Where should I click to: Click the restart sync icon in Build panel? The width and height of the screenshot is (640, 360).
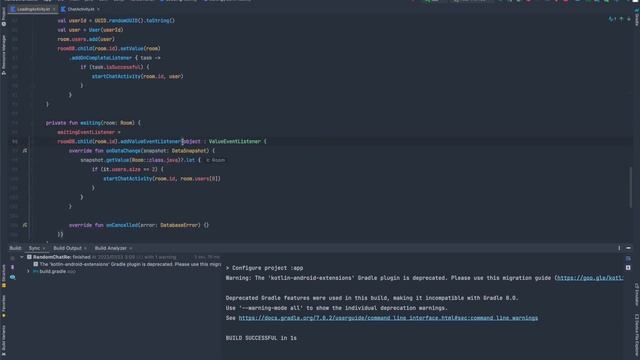(x=13, y=258)
